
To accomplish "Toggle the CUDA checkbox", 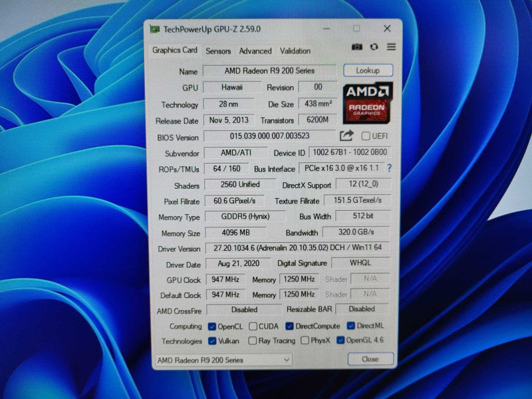I will (253, 327).
